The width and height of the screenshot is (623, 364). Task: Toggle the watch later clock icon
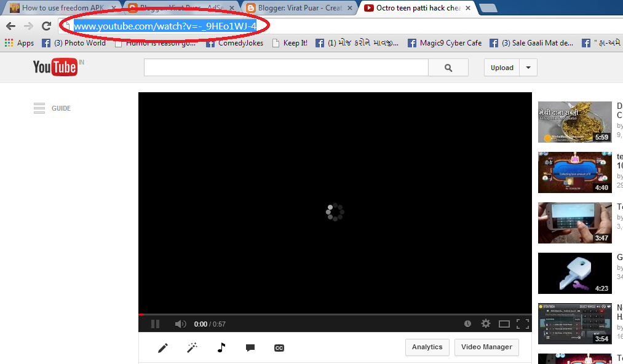(467, 323)
